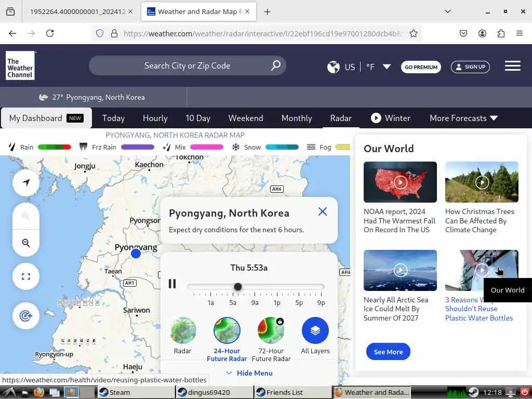
Task: Click the disabled zoom-in map button
Action: [x=26, y=216]
